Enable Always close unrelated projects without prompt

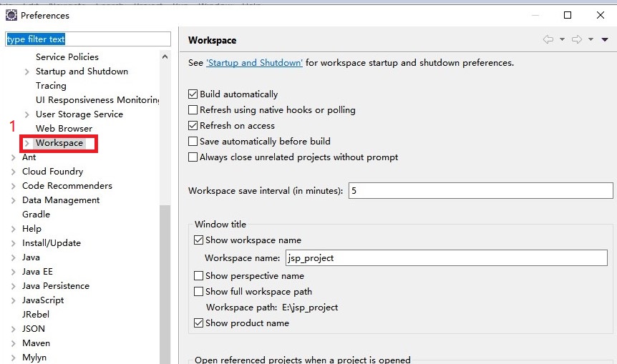pos(193,157)
